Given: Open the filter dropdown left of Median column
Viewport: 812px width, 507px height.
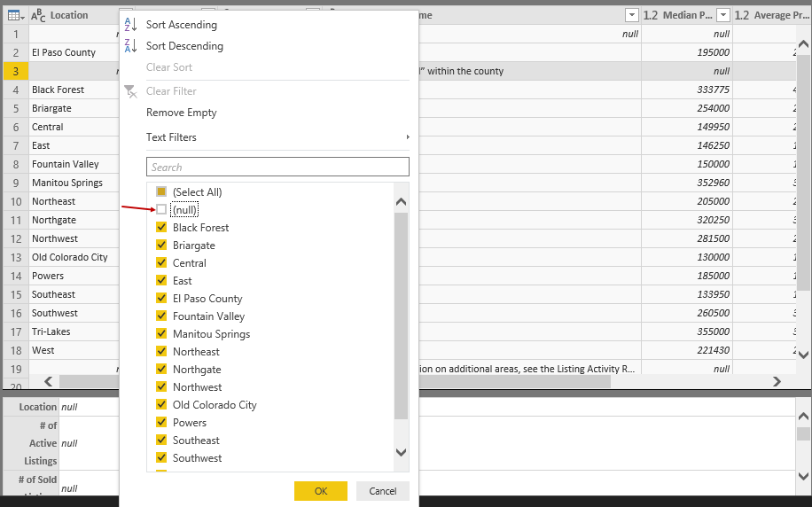Looking at the screenshot, I should pyautogui.click(x=631, y=15).
